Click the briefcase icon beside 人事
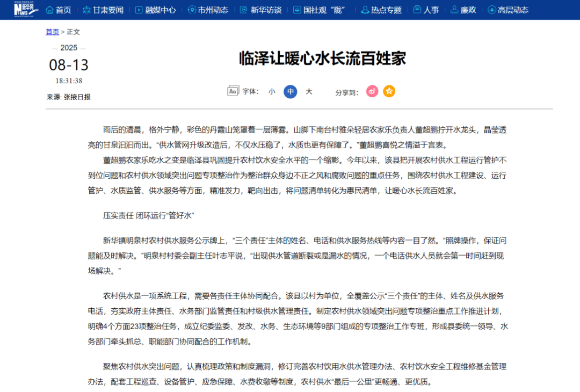This screenshot has height=392, width=580. point(417,10)
